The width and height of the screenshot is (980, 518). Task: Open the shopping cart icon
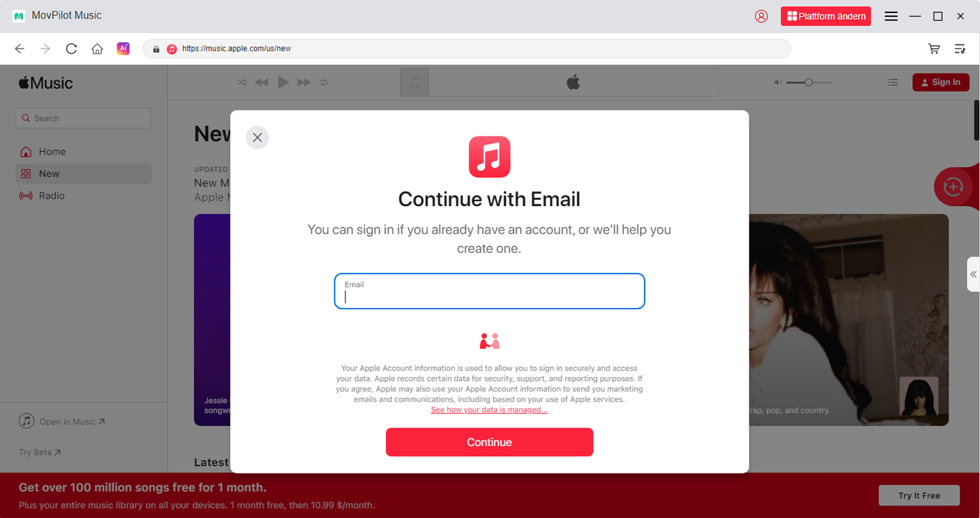pos(934,48)
